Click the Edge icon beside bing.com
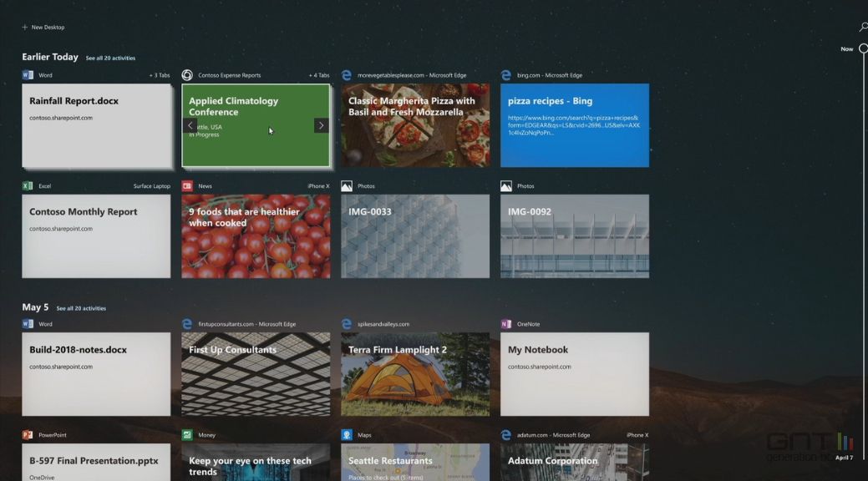Image resolution: width=868 pixels, height=481 pixels. (506, 75)
